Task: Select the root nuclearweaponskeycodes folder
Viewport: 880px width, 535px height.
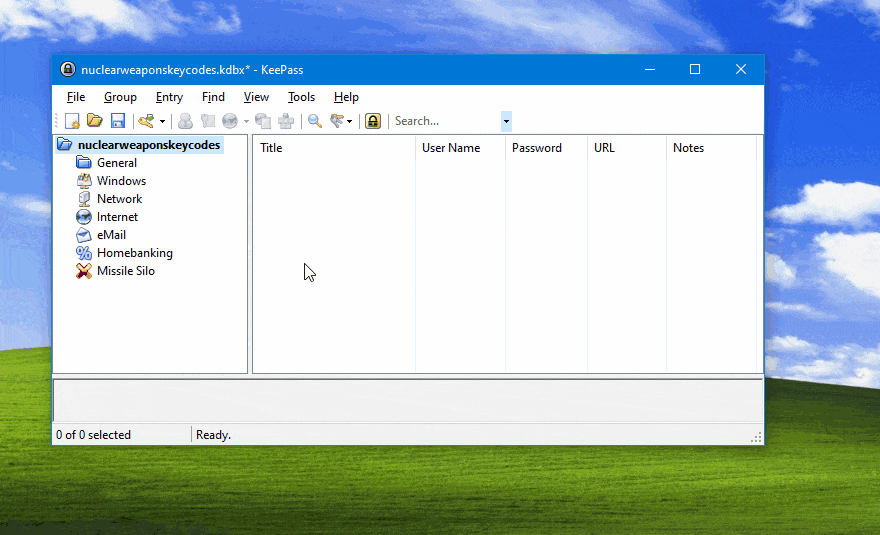Action: coord(148,145)
